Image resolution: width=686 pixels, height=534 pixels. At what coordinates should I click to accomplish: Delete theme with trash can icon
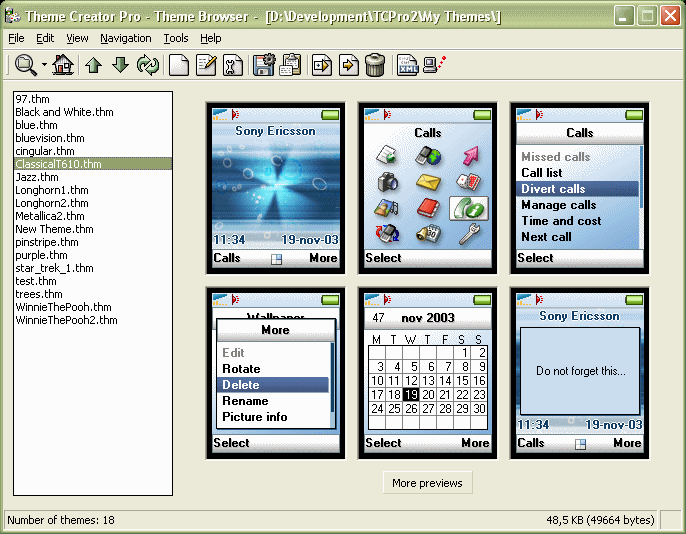click(375, 65)
